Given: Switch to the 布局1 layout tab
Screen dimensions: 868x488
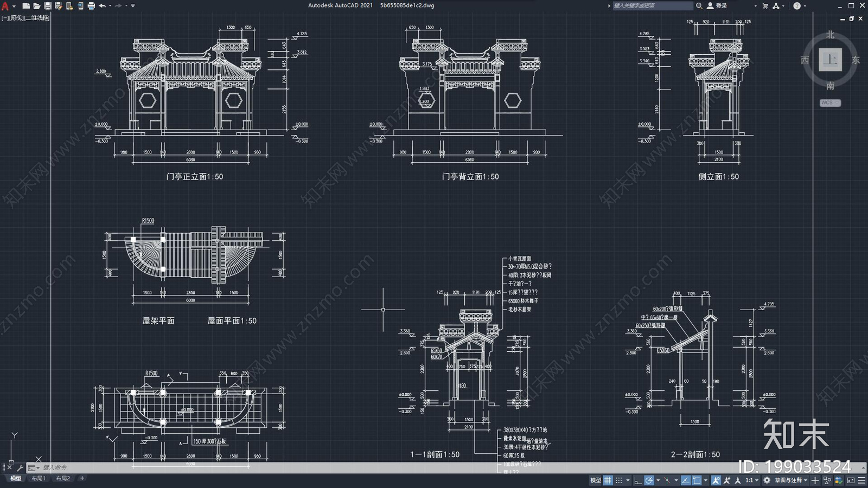Looking at the screenshot, I should [39, 478].
